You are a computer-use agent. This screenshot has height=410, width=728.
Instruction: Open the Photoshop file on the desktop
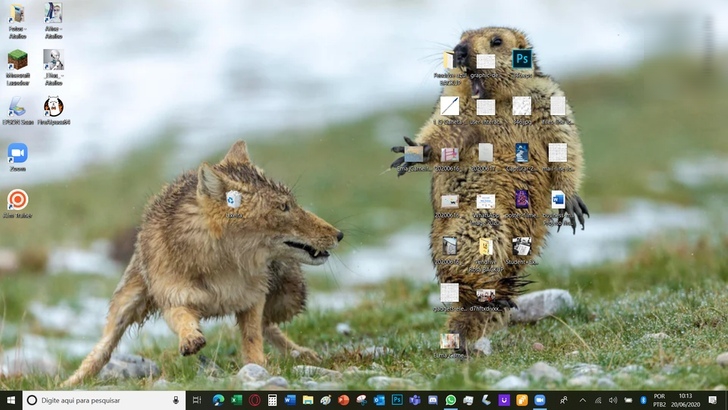pos(522,59)
